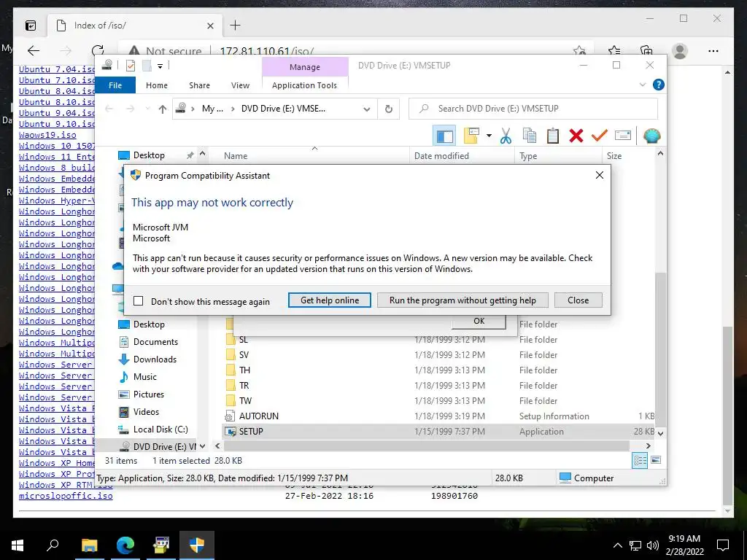747x560 pixels.
Task: Click Close button in Compatibility Assistant
Action: (x=578, y=300)
